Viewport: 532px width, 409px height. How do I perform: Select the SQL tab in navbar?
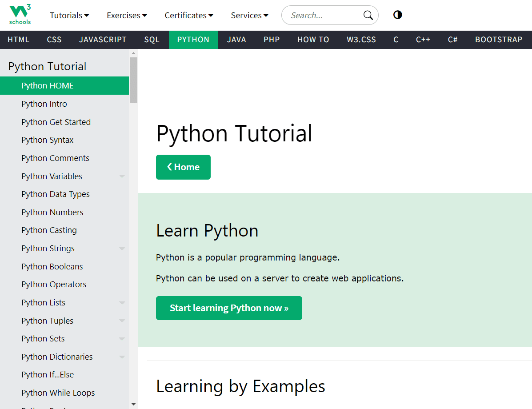point(152,40)
